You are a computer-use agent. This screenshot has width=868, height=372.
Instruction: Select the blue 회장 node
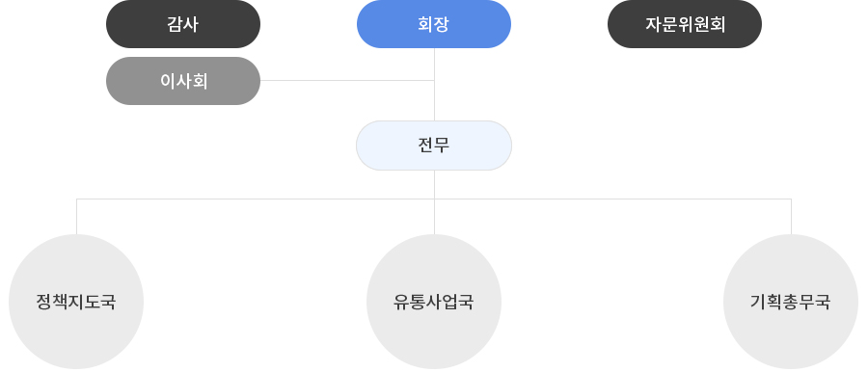click(434, 24)
